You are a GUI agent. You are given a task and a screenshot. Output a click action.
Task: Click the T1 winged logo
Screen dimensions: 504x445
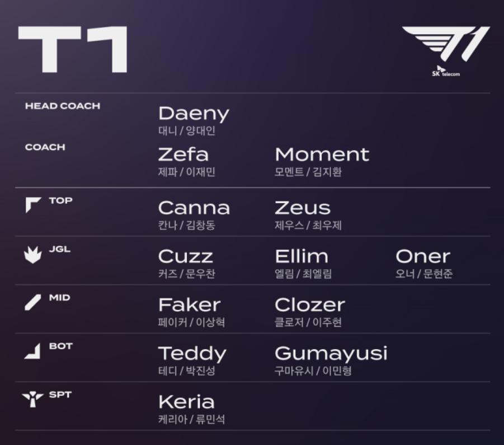446,44
